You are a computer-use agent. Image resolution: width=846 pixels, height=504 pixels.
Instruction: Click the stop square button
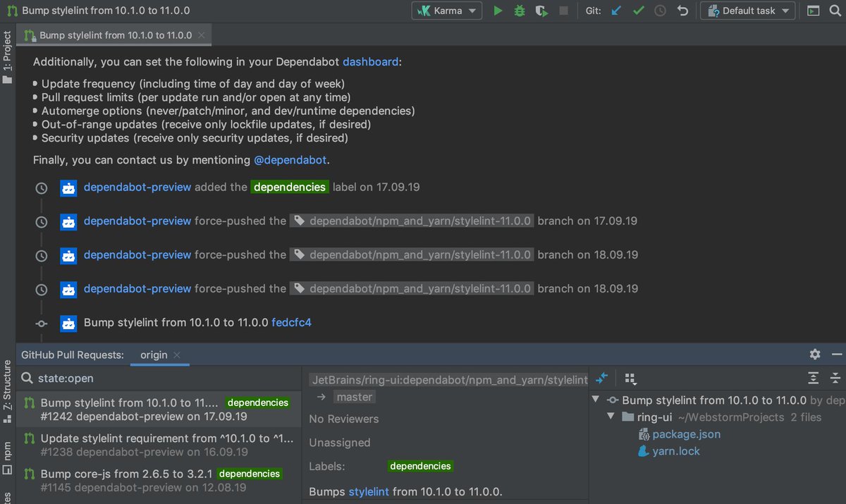[563, 11]
